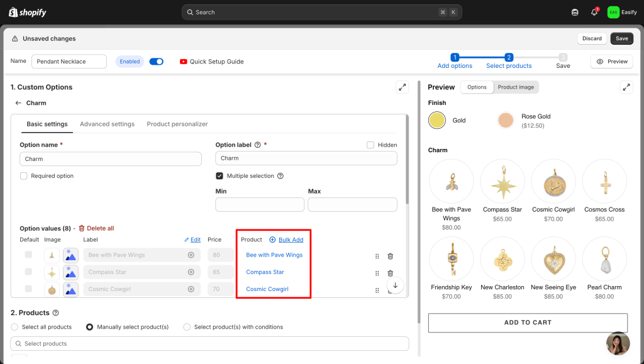Switch to Product image preview tab
The image size is (644, 364).
pos(516,87)
